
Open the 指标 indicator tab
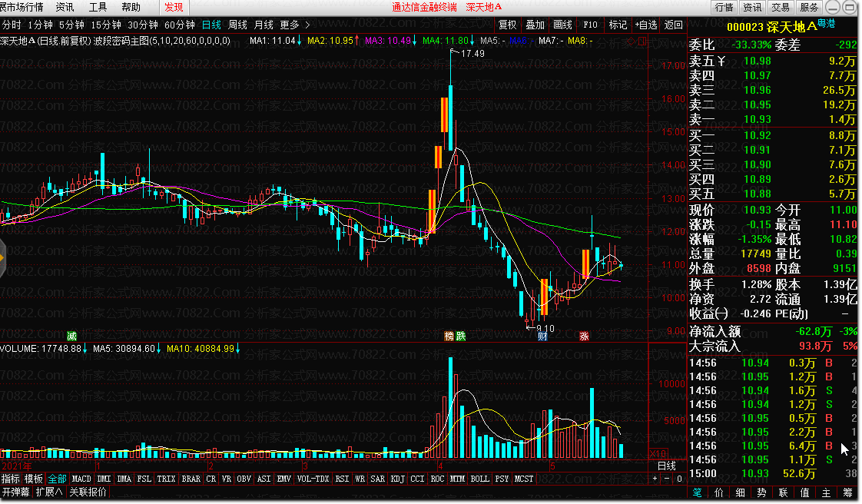[x=11, y=479]
